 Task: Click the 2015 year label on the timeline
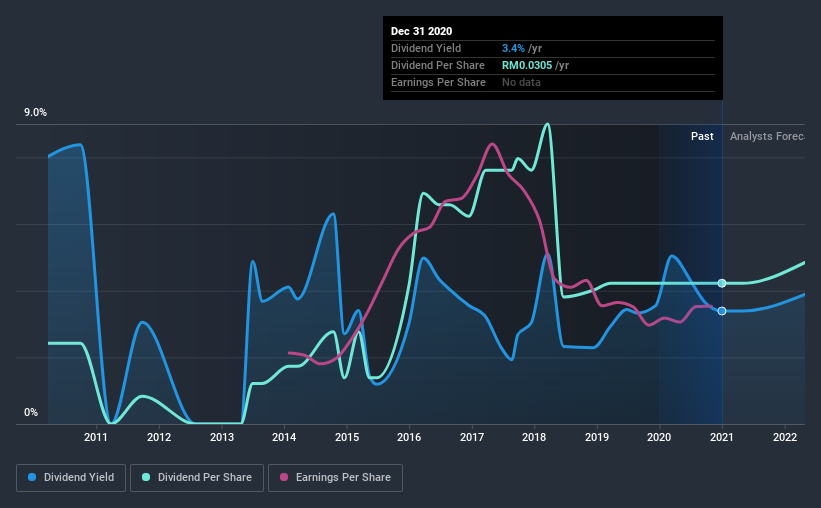[x=347, y=437]
